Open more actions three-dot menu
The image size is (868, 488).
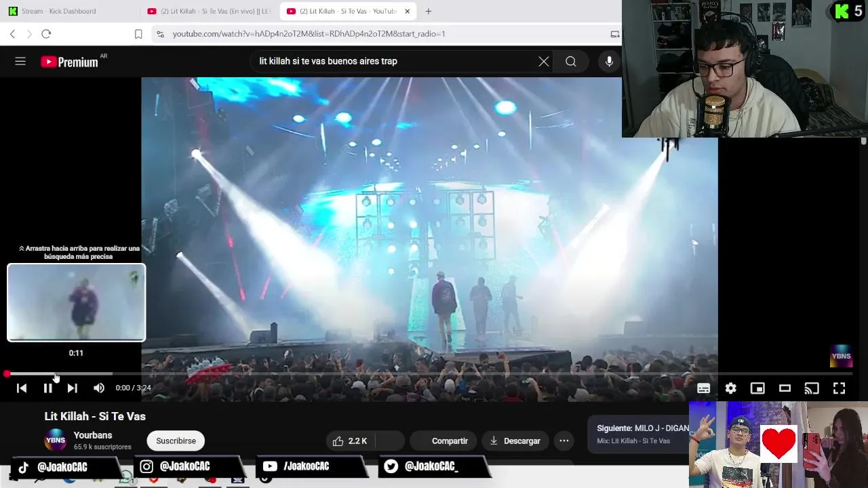(x=564, y=441)
